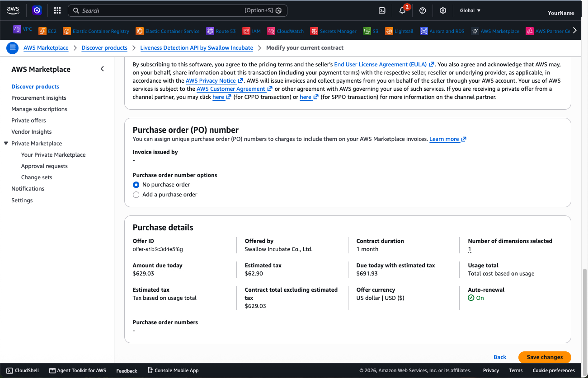Click the purple hexagon icon beside AWS logo
This screenshot has width=588, height=378.
pyautogui.click(x=37, y=10)
